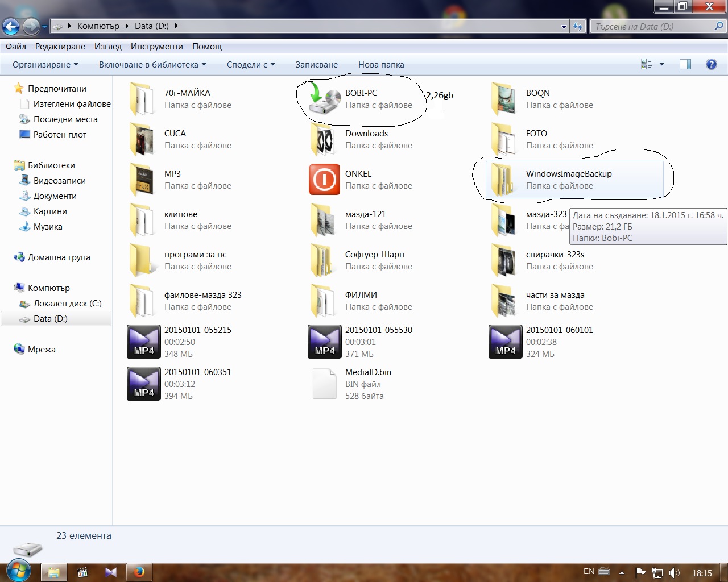The height and width of the screenshot is (582, 728).
Task: Open the Инструменти menu
Action: (x=156, y=47)
